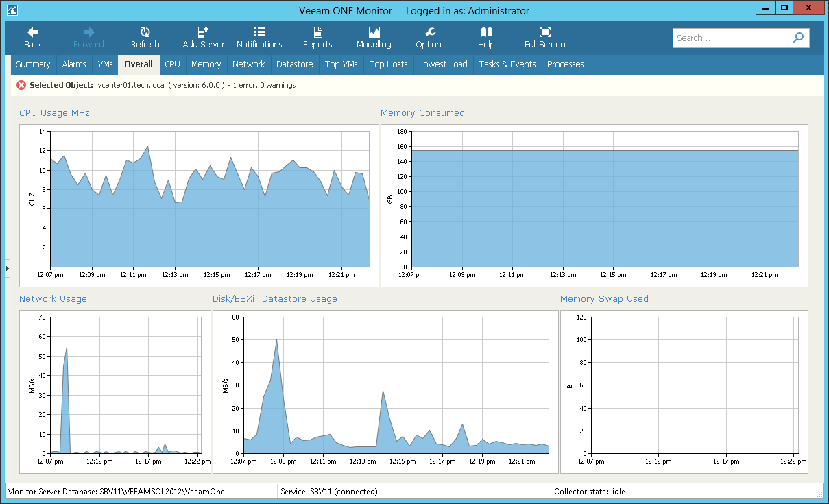The image size is (829, 504).
Task: Click the 'Veeam ONE Monitor' window title
Action: (x=346, y=11)
